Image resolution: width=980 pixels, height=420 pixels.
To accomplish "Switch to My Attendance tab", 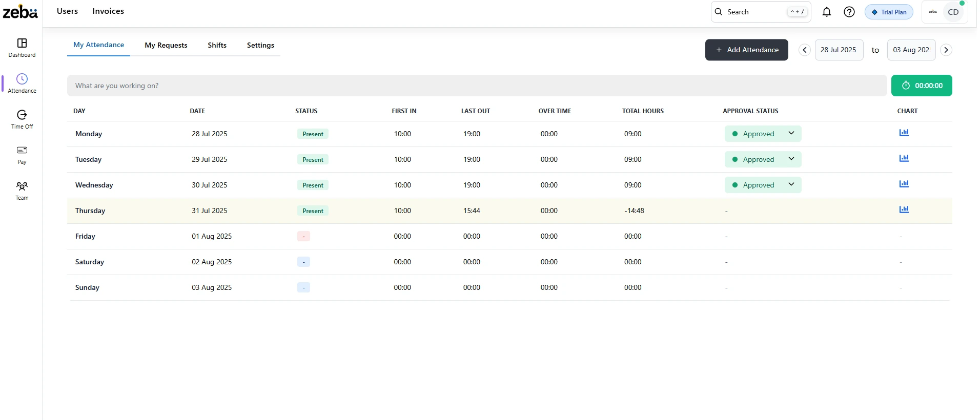I will pos(98,45).
